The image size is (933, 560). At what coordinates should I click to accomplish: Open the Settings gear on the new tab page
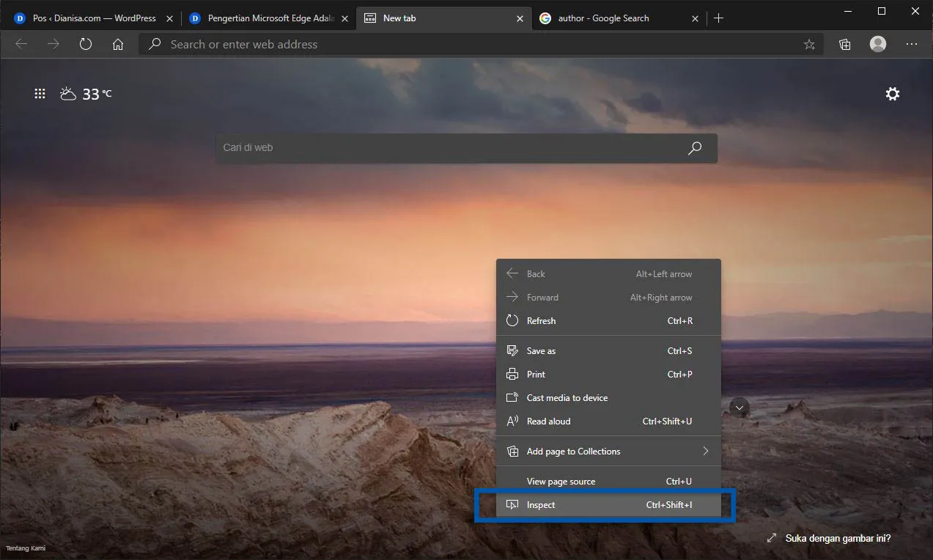pos(892,93)
